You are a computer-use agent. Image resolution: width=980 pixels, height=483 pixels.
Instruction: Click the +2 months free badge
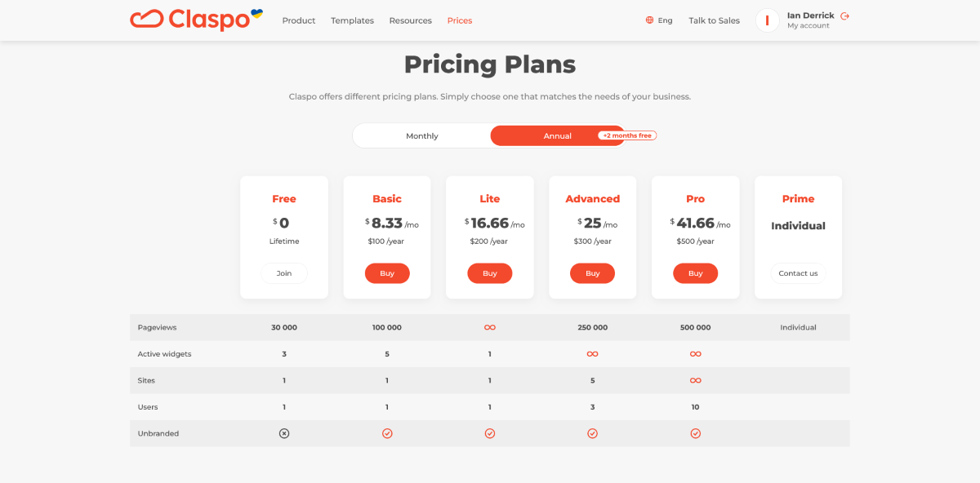[x=627, y=135]
